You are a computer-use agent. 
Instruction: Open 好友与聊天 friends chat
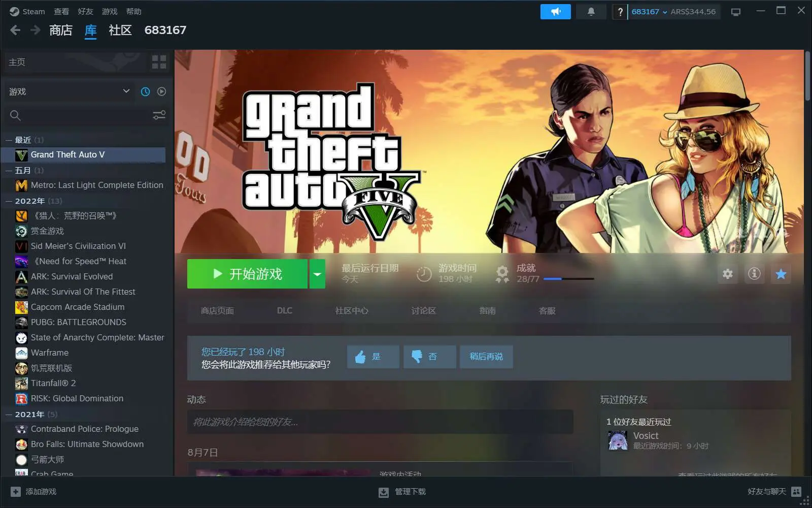pos(774,492)
